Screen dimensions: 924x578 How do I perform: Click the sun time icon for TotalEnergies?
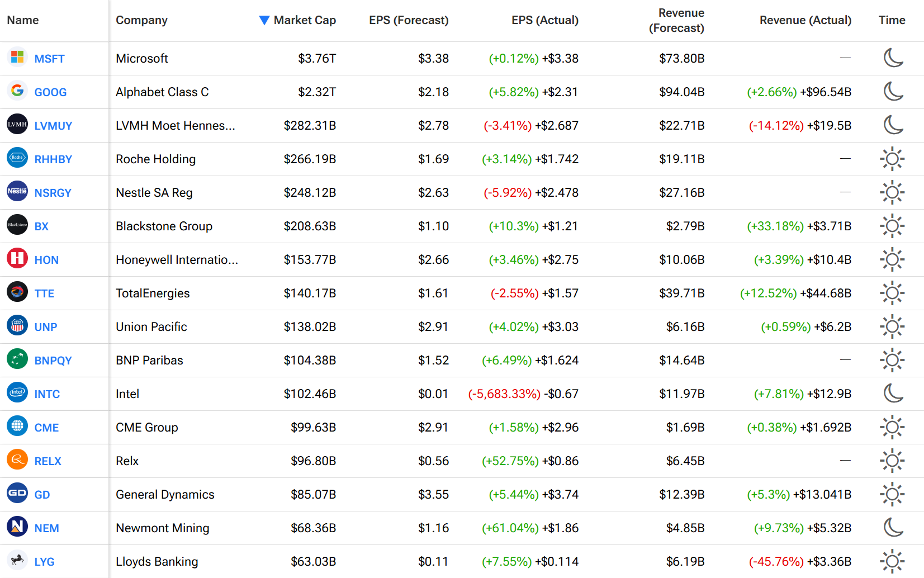(892, 293)
